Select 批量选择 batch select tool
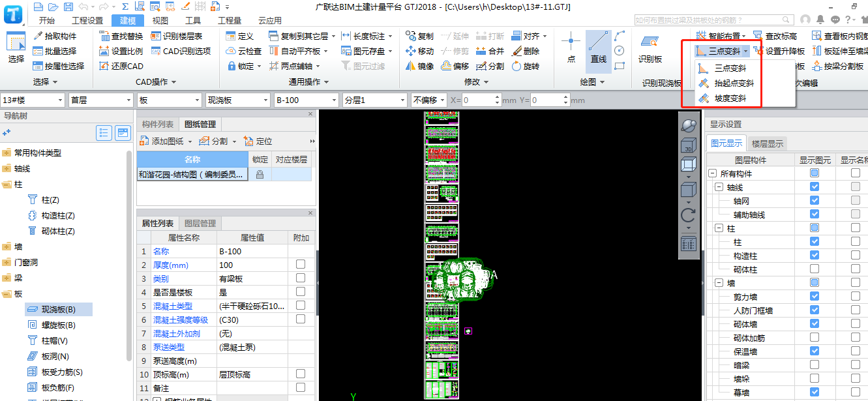The width and height of the screenshot is (868, 401). [54, 51]
